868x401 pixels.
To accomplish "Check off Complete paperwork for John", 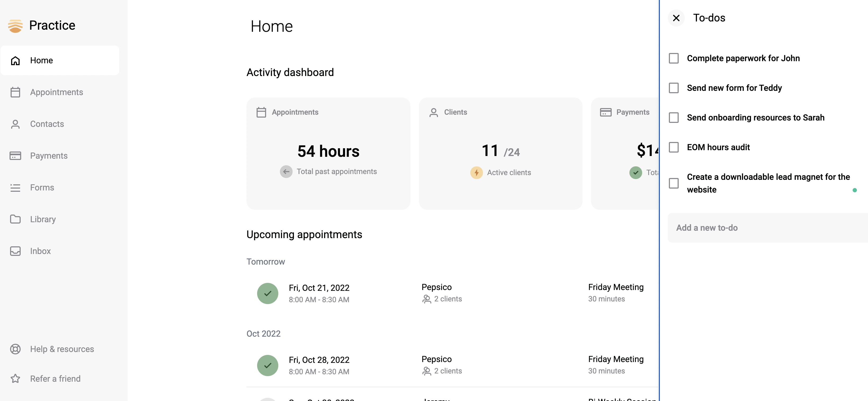I will 674,58.
